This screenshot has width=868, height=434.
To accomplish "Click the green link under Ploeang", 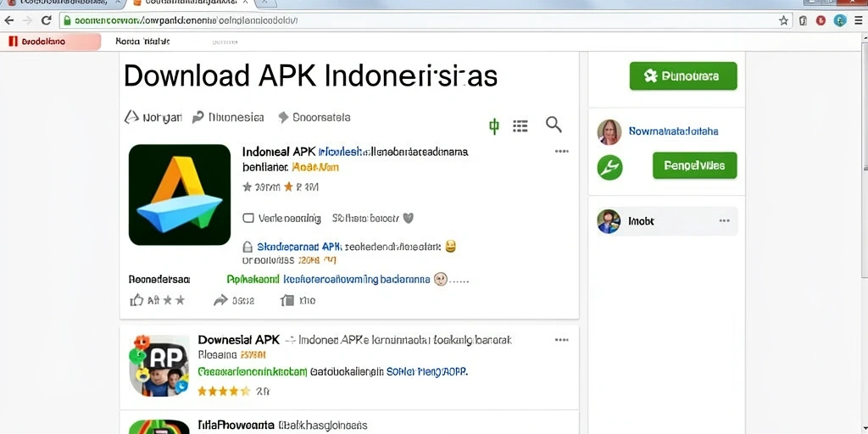I will (252, 371).
